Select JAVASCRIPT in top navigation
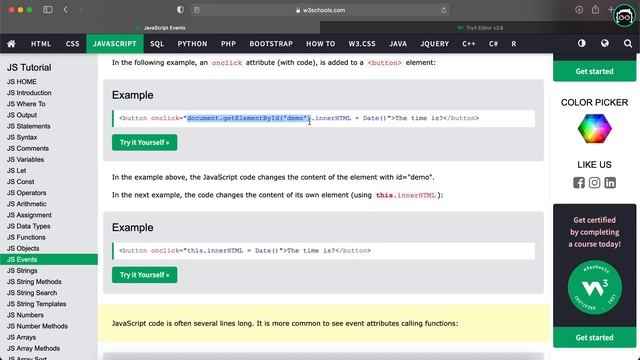Image resolution: width=640 pixels, height=360 pixels. coord(115,44)
